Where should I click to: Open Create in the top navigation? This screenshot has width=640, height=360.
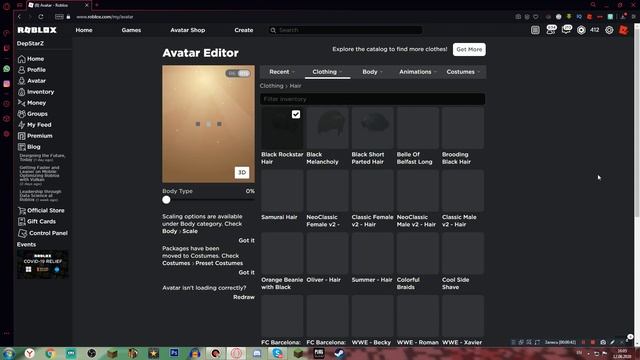pyautogui.click(x=244, y=30)
